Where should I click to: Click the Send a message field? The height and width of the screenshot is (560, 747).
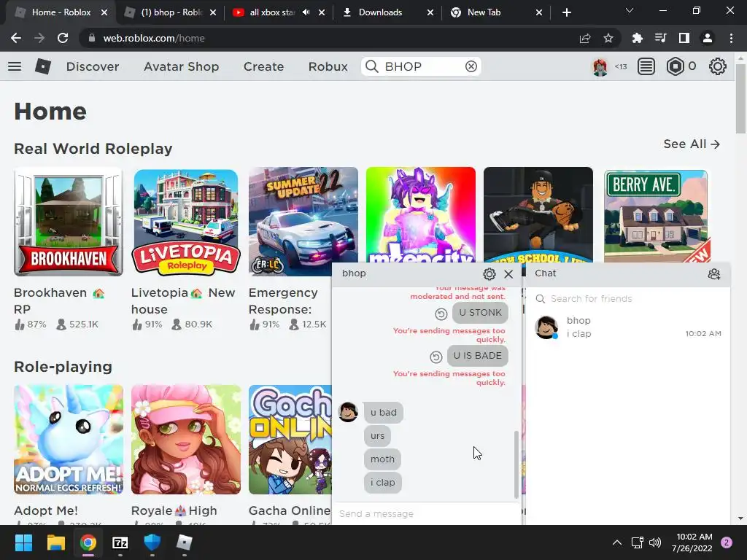(426, 514)
